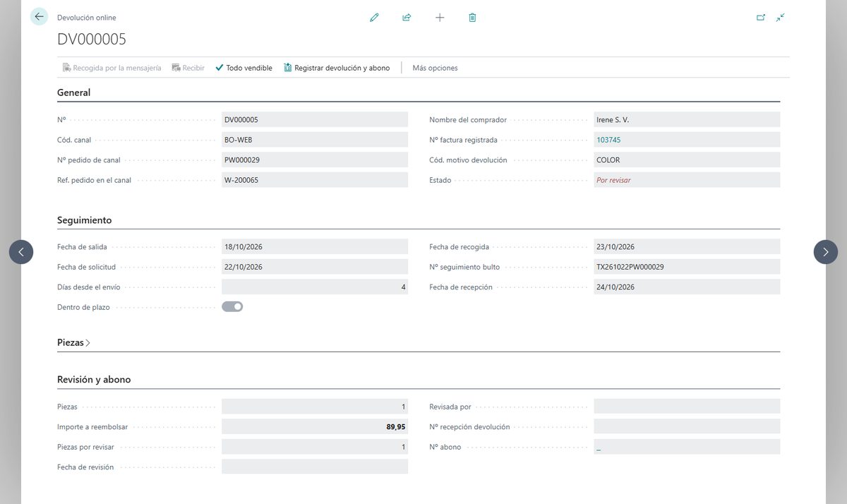Go to previous record arrow

pyautogui.click(x=21, y=252)
